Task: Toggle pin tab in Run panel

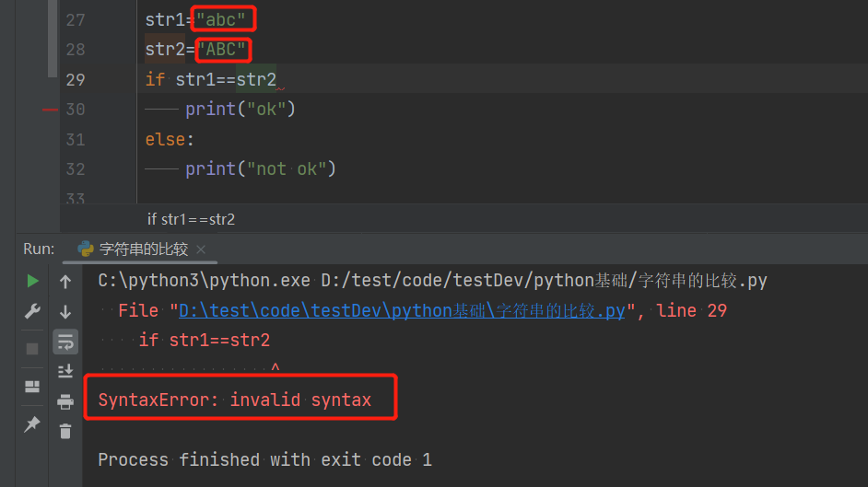Action: click(32, 424)
